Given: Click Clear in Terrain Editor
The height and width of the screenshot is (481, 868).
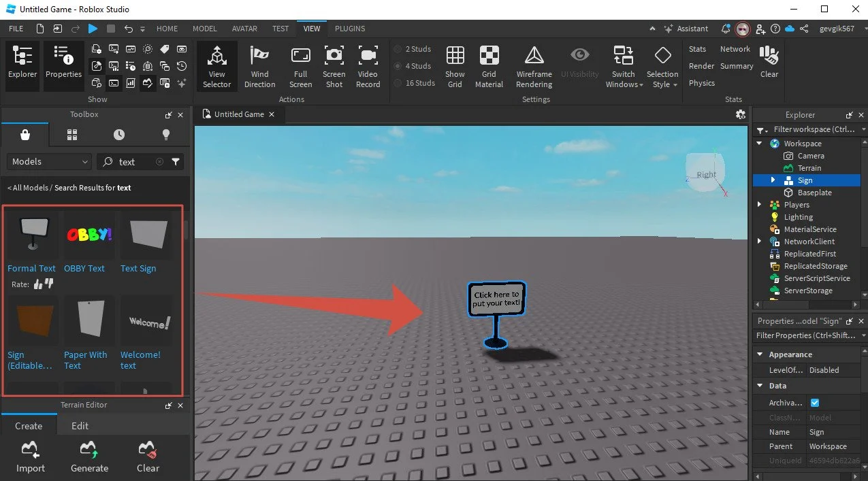Looking at the screenshot, I should tap(148, 457).
